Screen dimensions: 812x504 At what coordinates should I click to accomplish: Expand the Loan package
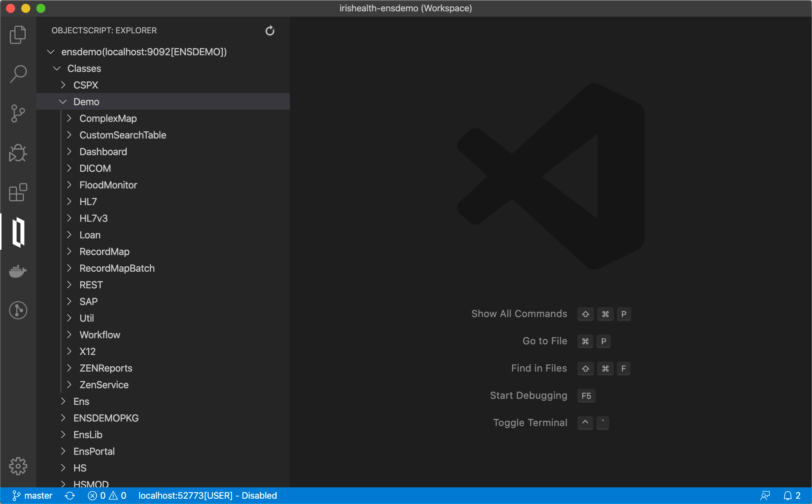pyautogui.click(x=69, y=235)
